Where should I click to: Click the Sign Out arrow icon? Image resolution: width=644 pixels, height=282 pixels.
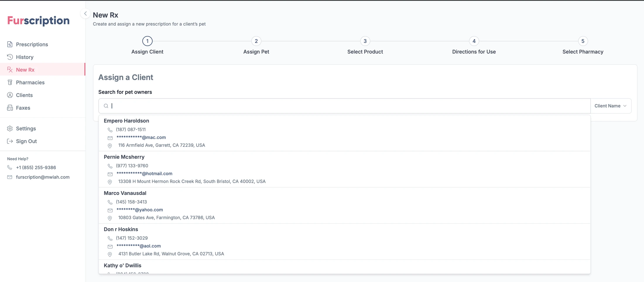pos(10,141)
